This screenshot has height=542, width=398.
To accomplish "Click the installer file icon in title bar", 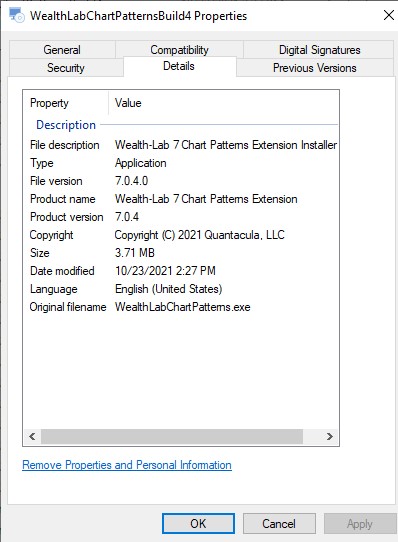I will pyautogui.click(x=16, y=16).
